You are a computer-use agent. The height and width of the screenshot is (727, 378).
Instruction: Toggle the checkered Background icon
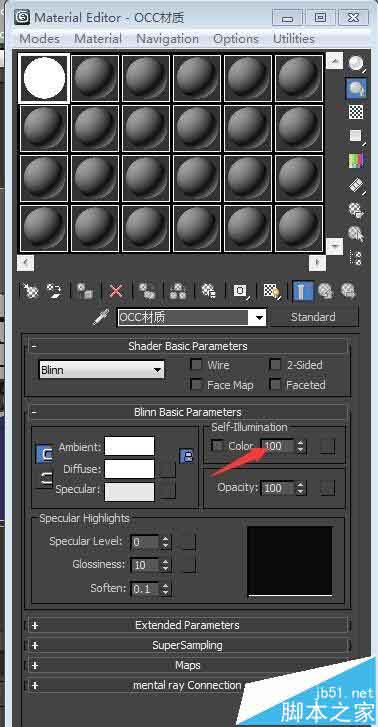click(356, 112)
